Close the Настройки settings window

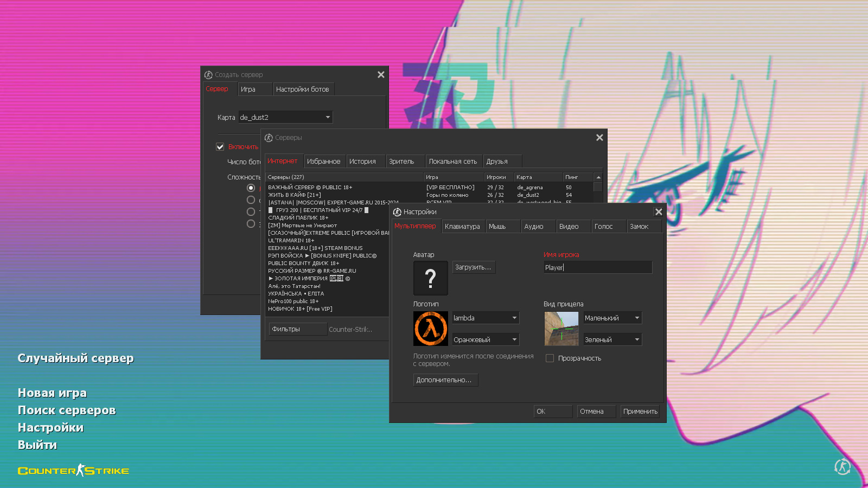[659, 212]
